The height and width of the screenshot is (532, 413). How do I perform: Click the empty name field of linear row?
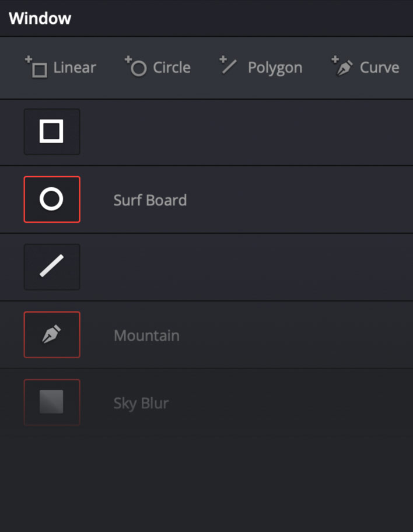coord(233,132)
